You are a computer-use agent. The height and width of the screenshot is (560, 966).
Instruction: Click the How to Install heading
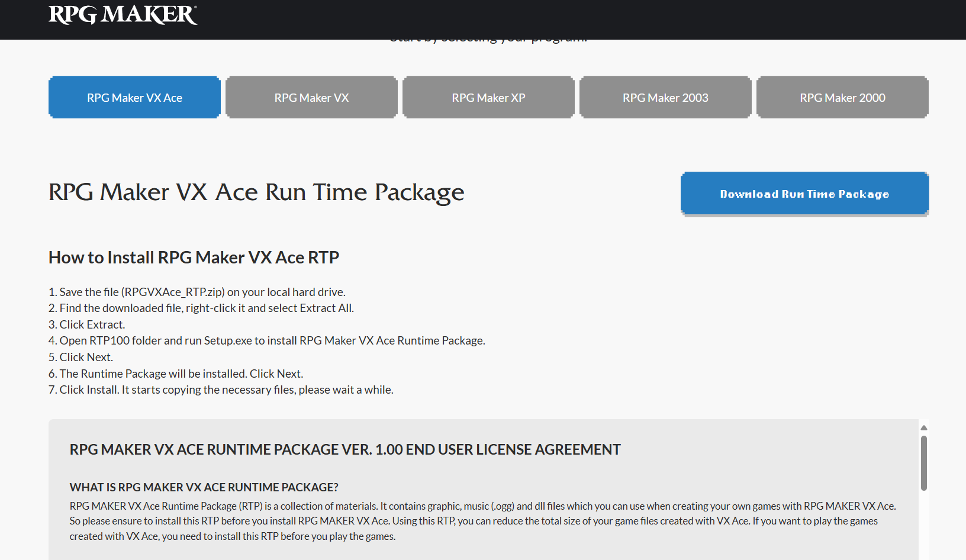(x=194, y=258)
